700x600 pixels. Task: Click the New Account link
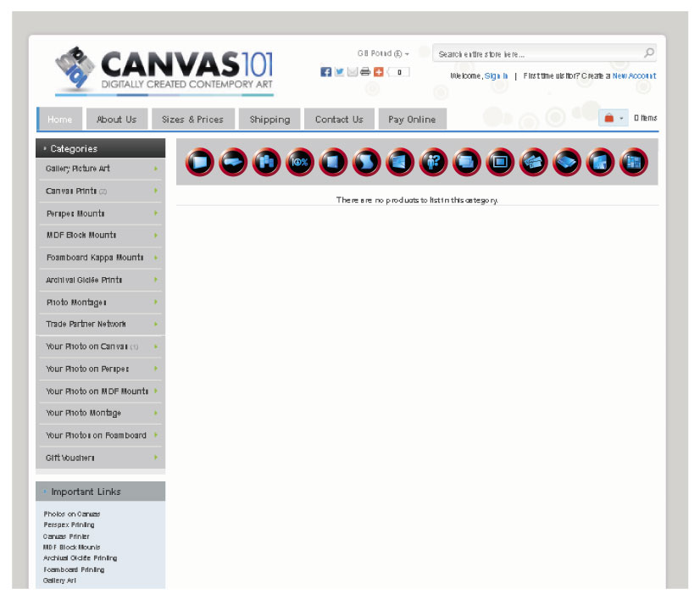tap(634, 75)
